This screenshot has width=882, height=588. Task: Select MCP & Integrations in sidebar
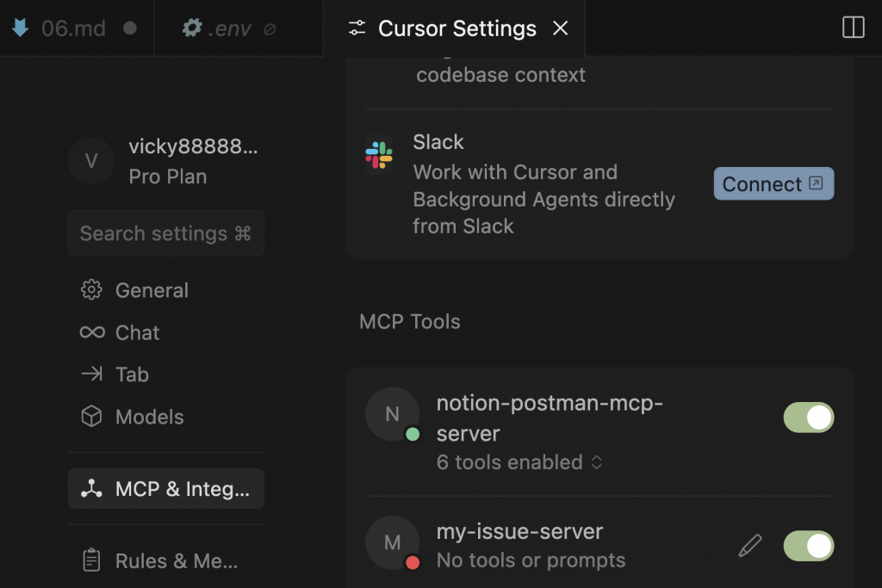click(165, 489)
